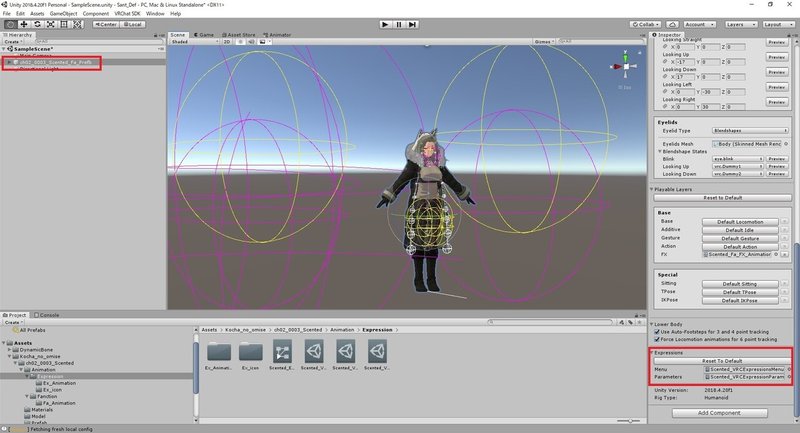Toggle Local coordinate space button
Image resolution: width=800 pixels, height=433 pixels.
(133, 24)
